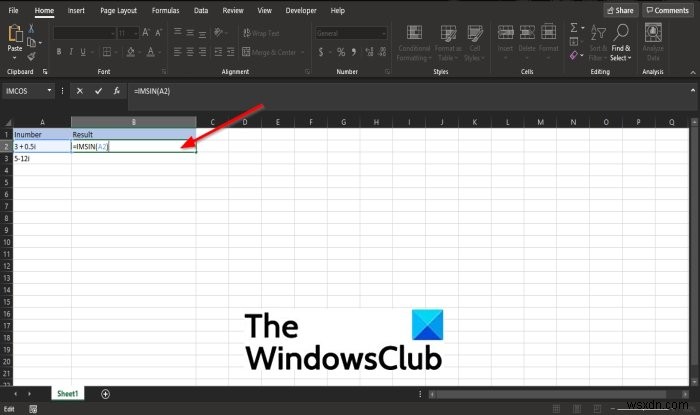Click the Clear eraser icon
Viewport: 700px width, 415px height.
(x=574, y=55)
